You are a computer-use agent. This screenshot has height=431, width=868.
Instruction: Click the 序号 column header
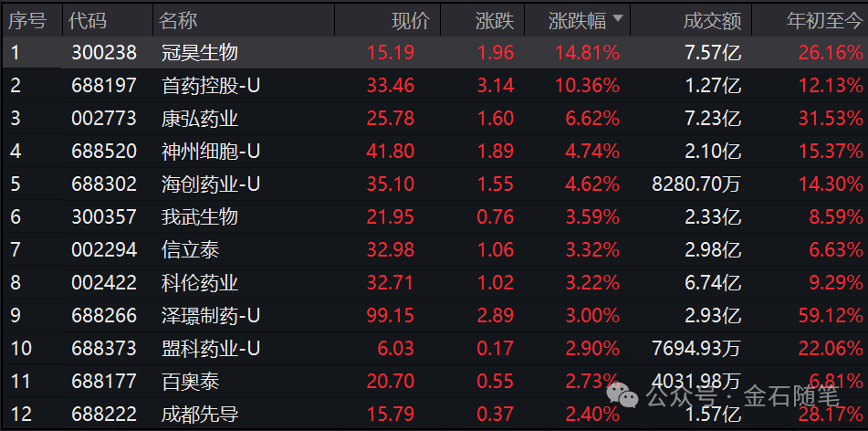pyautogui.click(x=27, y=20)
